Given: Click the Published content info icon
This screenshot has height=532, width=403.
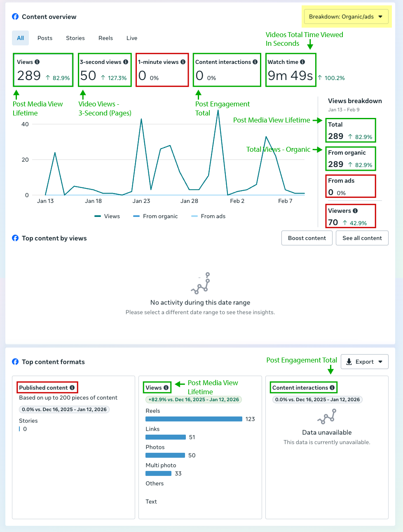Looking at the screenshot, I should [x=72, y=388].
